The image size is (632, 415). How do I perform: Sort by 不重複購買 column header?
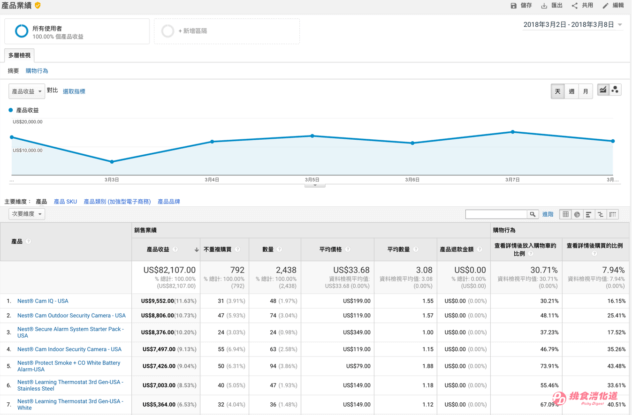[x=218, y=249]
